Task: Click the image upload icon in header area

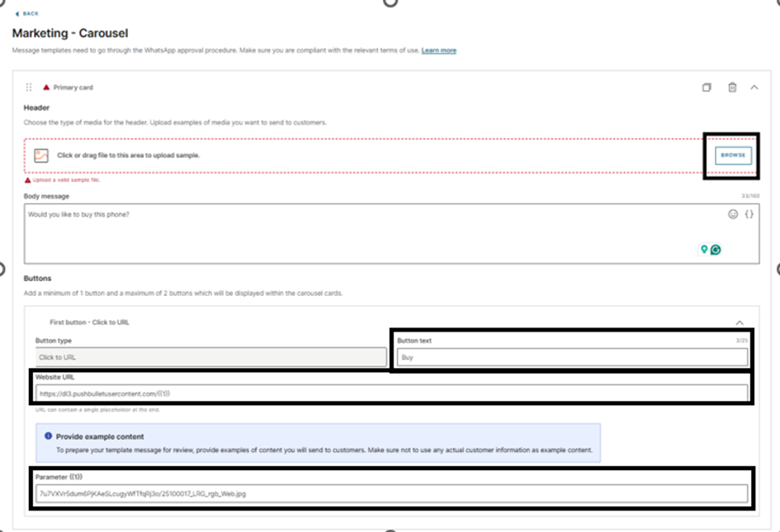Action: pyautogui.click(x=41, y=155)
